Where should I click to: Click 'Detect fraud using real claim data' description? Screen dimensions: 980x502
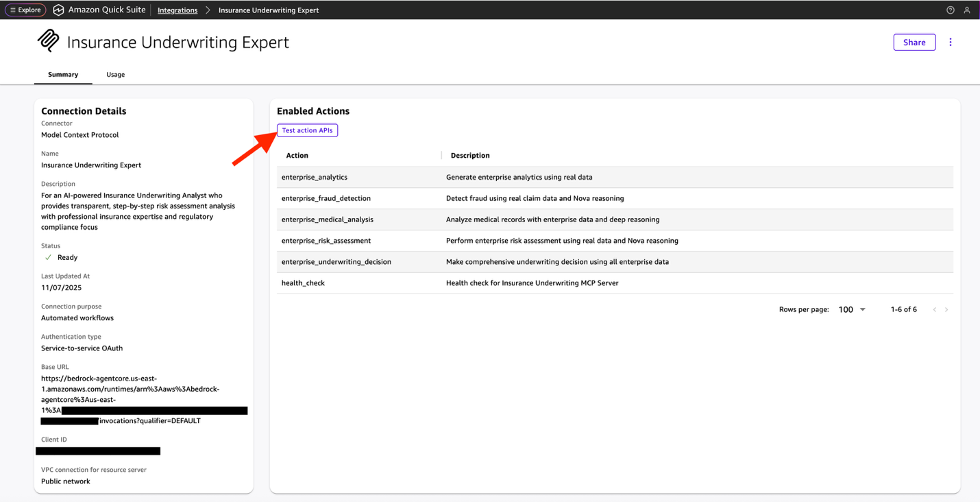click(x=535, y=198)
